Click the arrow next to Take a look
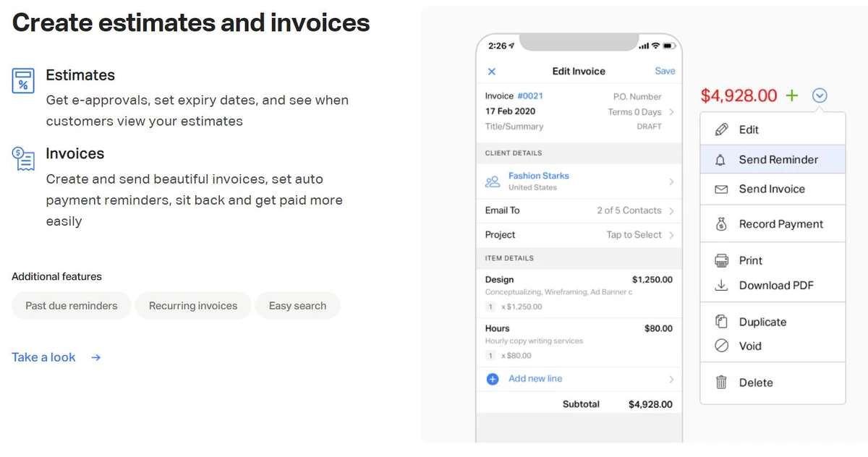Screen dimensions: 868x457 [x=96, y=357]
